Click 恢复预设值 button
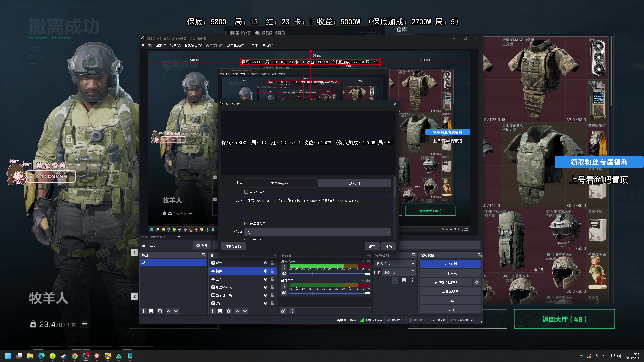The width and height of the screenshot is (644, 362). 233,246
